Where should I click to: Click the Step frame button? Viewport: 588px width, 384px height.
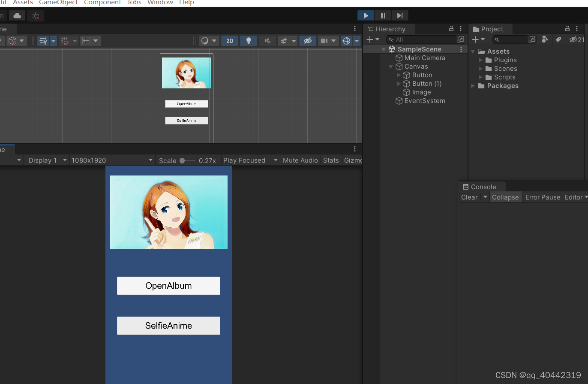[399, 15]
